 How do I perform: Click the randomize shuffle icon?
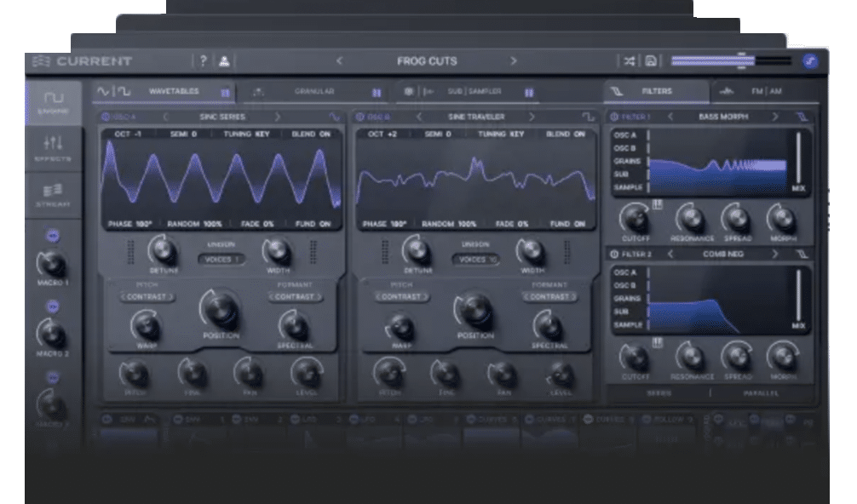coord(630,61)
